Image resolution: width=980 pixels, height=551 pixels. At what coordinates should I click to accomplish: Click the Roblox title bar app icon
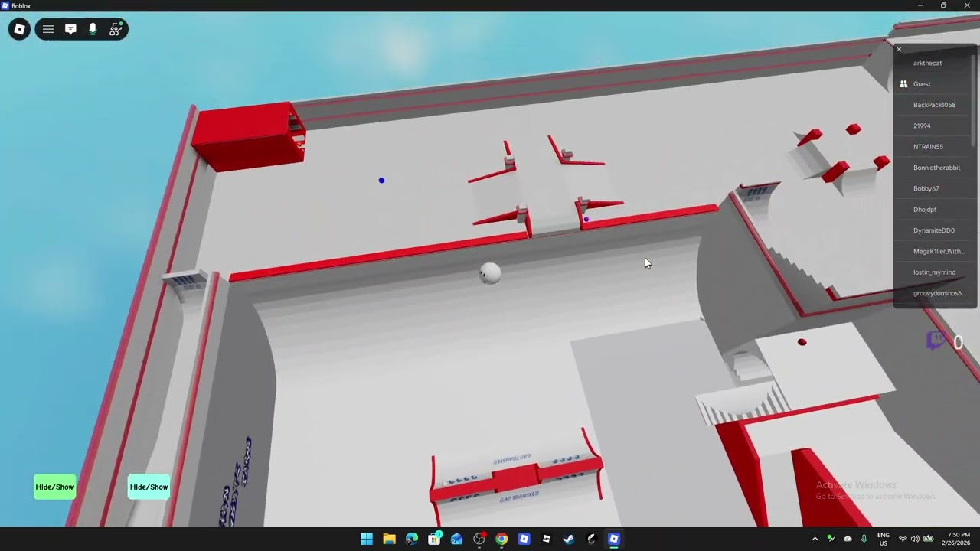pos(5,5)
